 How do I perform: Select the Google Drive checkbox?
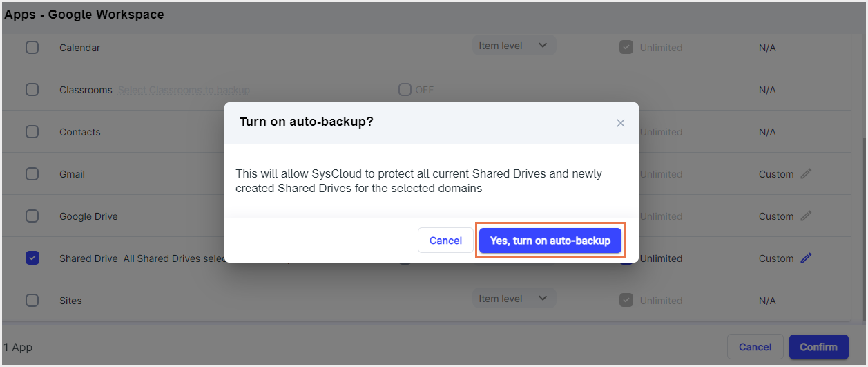[x=32, y=216]
